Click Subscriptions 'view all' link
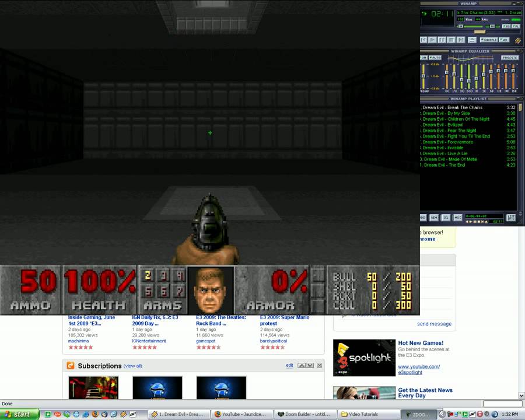 point(133,366)
